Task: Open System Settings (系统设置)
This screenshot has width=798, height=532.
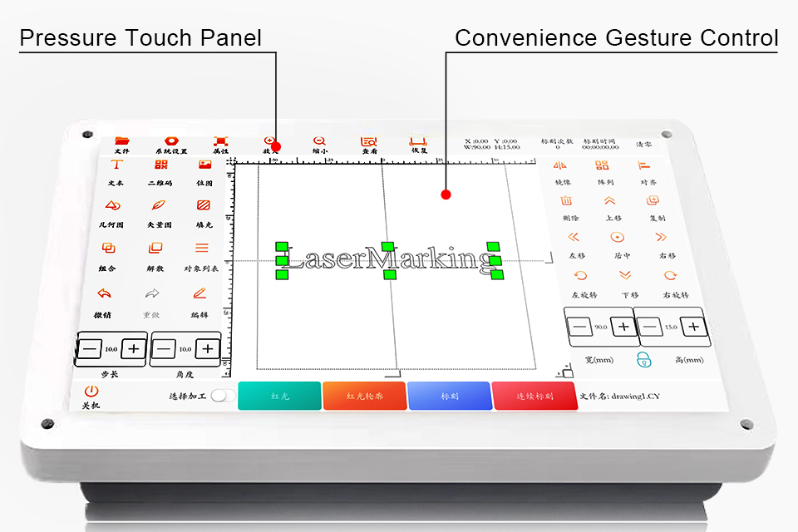Action: tap(171, 143)
